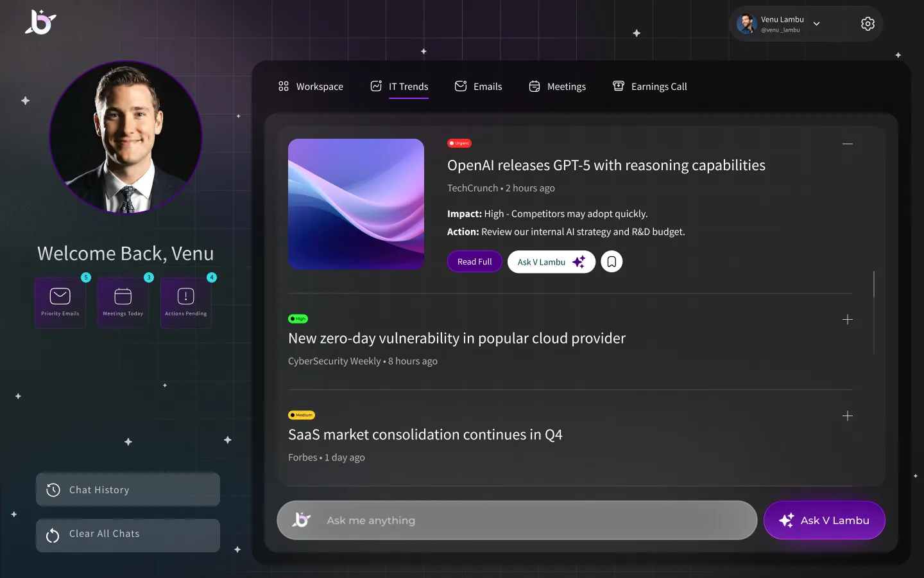The image size is (924, 578).
Task: Click the large profile photo of Venu
Action: tap(126, 137)
